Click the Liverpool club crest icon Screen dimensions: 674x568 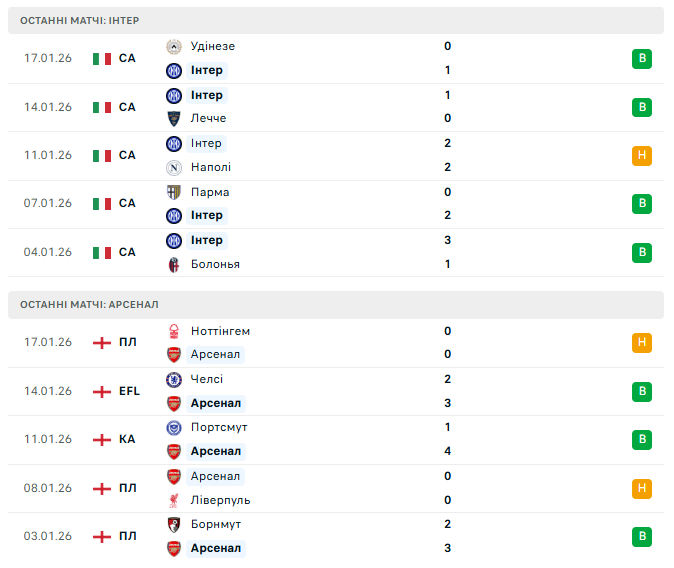tap(174, 500)
